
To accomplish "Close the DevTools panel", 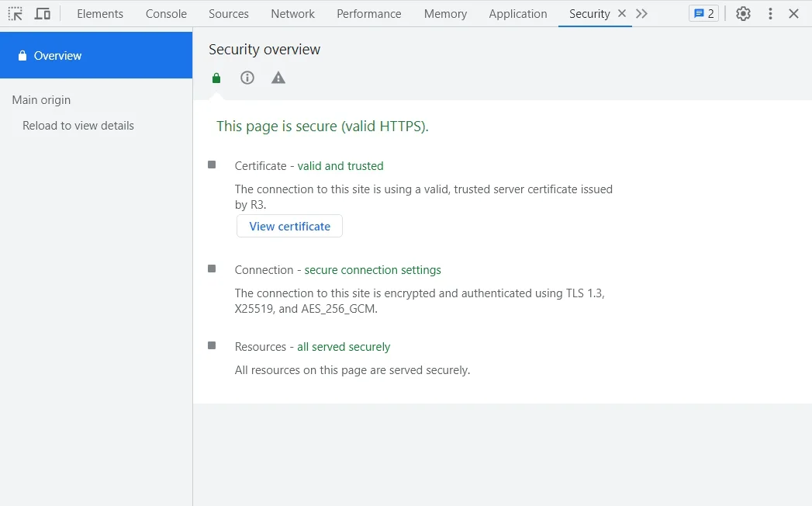I will pyautogui.click(x=793, y=14).
